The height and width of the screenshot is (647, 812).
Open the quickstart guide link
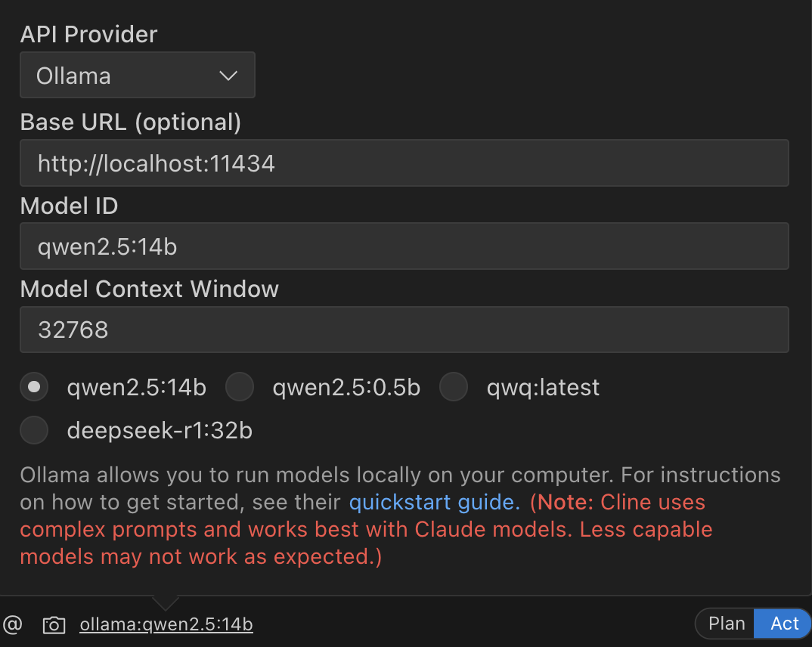pyautogui.click(x=435, y=502)
